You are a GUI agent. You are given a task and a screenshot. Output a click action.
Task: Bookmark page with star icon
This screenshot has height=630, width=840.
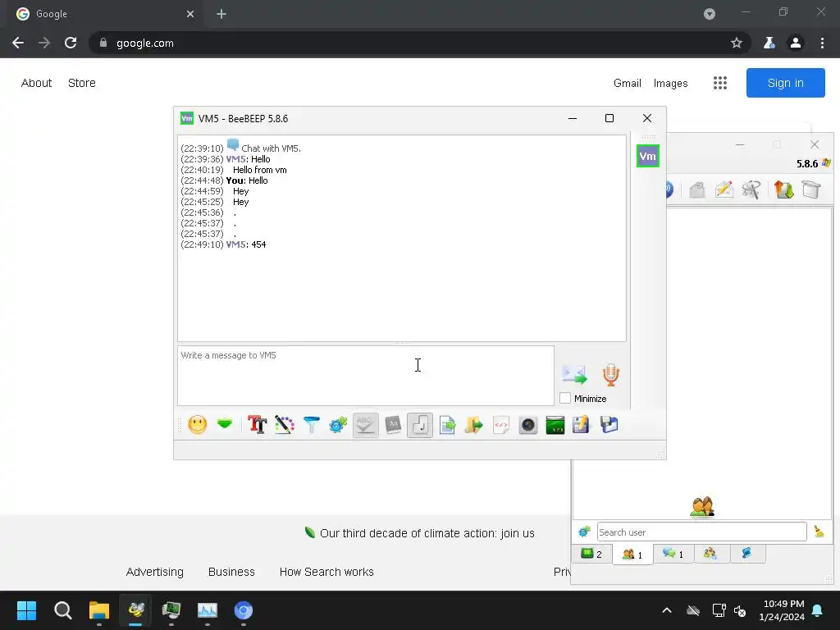click(737, 43)
